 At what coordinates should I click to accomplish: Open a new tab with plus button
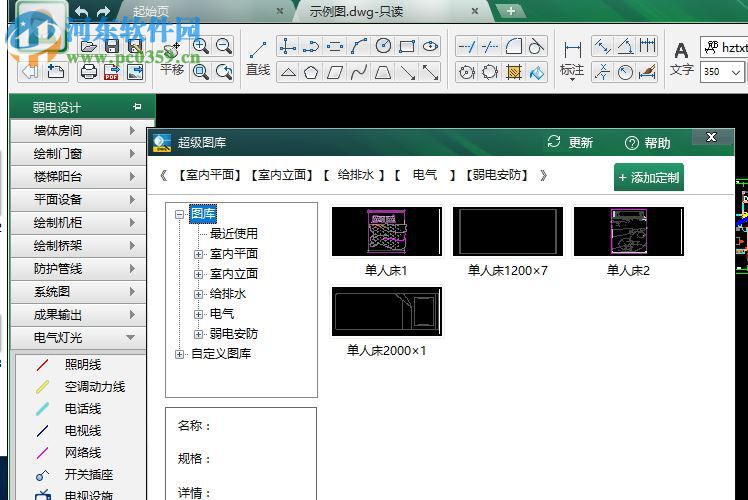click(x=511, y=11)
